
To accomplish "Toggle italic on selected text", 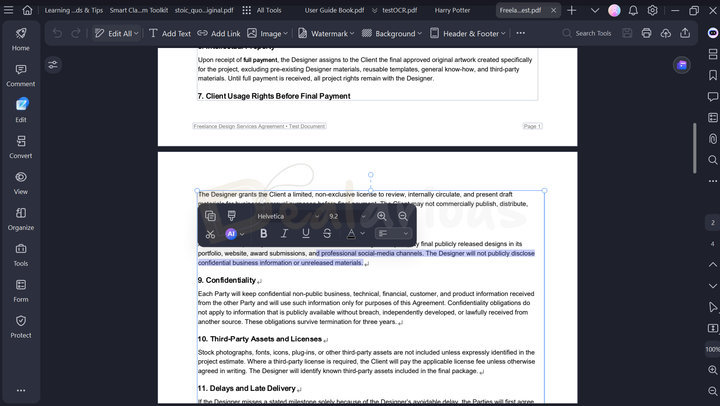I will coord(285,234).
